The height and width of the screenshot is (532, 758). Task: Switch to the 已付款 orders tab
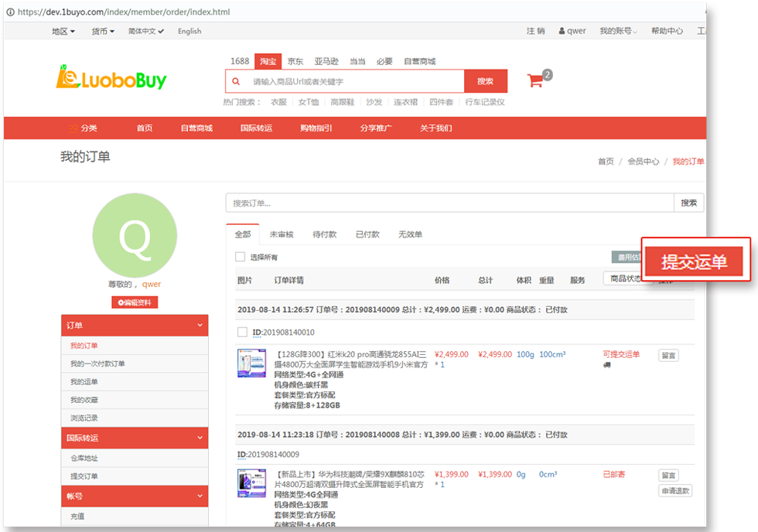coord(367,234)
